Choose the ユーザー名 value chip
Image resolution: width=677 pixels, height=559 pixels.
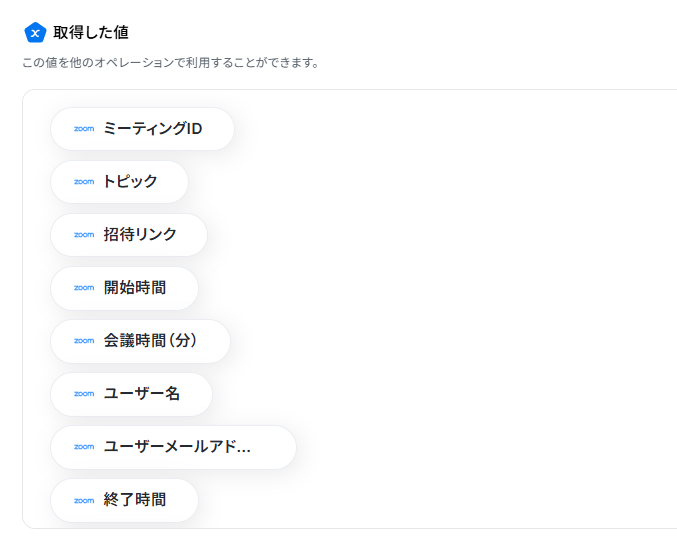[132, 394]
